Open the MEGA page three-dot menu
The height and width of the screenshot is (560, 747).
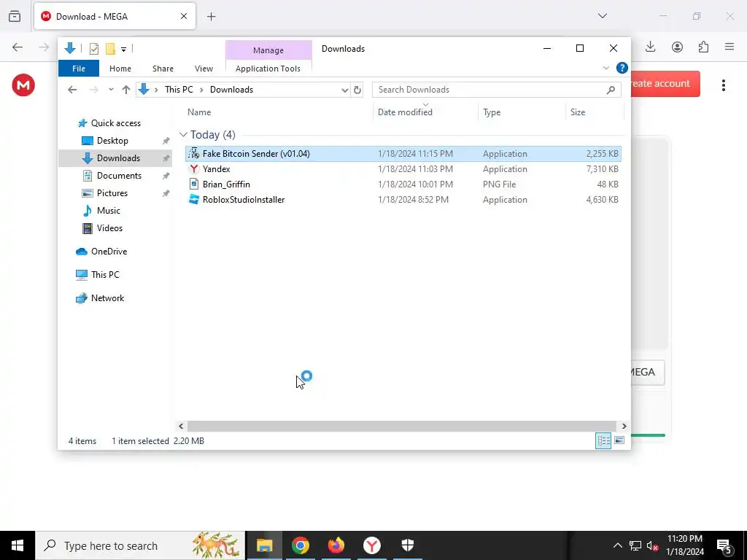(723, 85)
